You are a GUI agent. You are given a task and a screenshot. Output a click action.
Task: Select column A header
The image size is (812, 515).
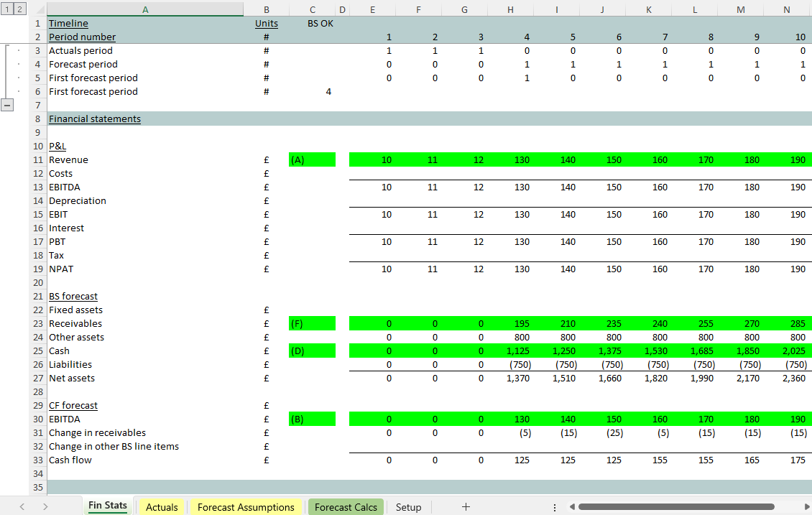(x=145, y=9)
